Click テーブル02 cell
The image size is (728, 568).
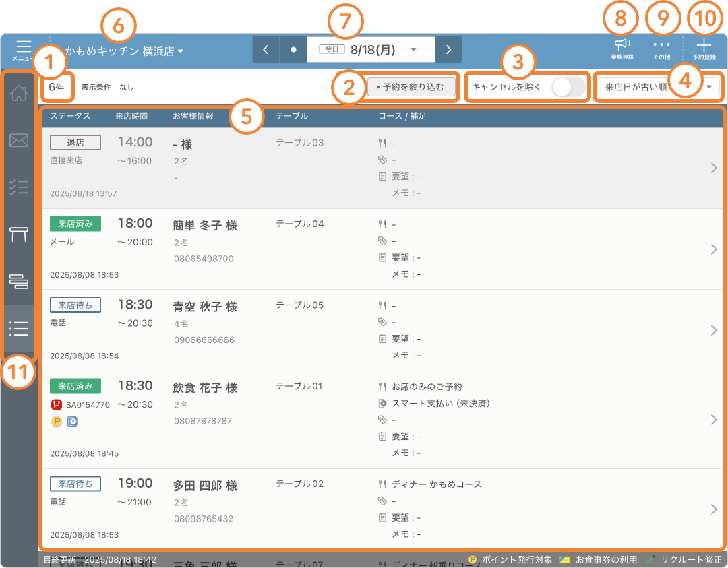click(299, 484)
